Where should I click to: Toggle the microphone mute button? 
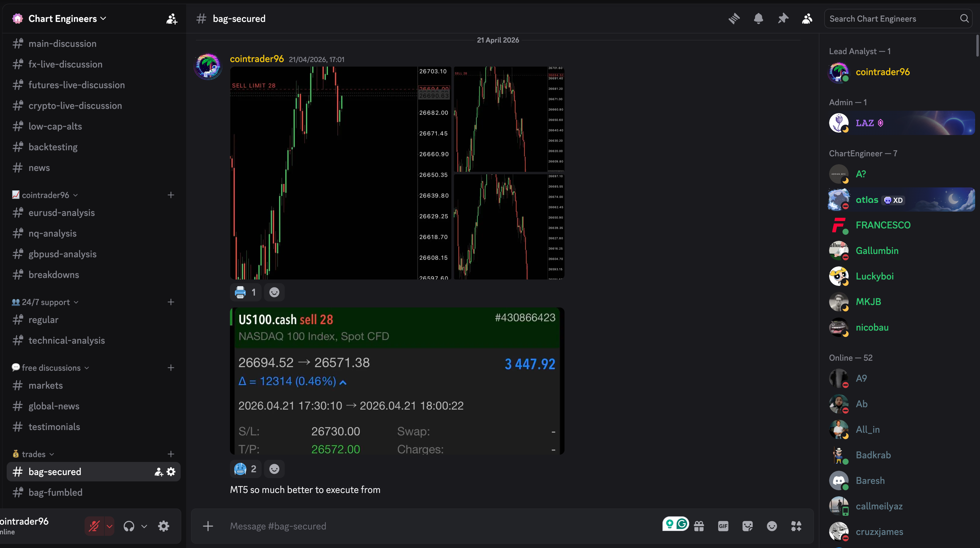click(x=94, y=526)
